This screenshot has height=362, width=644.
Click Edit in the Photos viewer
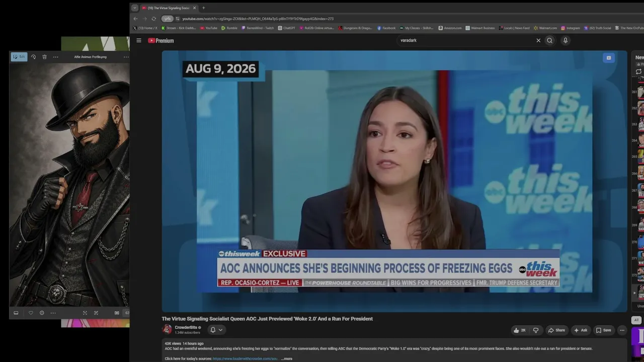pyautogui.click(x=19, y=57)
